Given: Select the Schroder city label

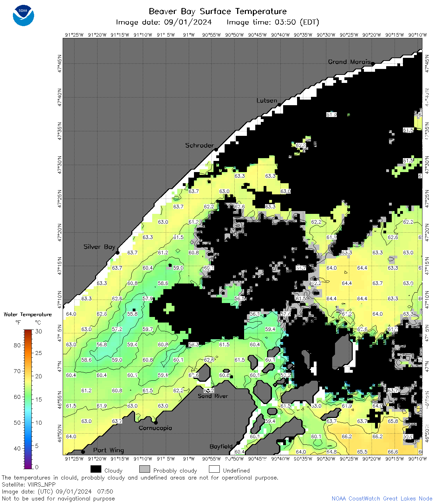Looking at the screenshot, I should coord(200,145).
